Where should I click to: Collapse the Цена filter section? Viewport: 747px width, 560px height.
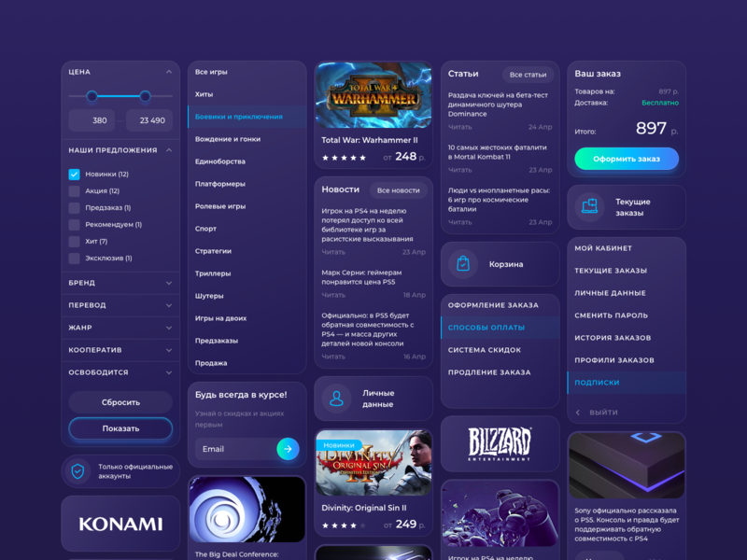[x=169, y=72]
